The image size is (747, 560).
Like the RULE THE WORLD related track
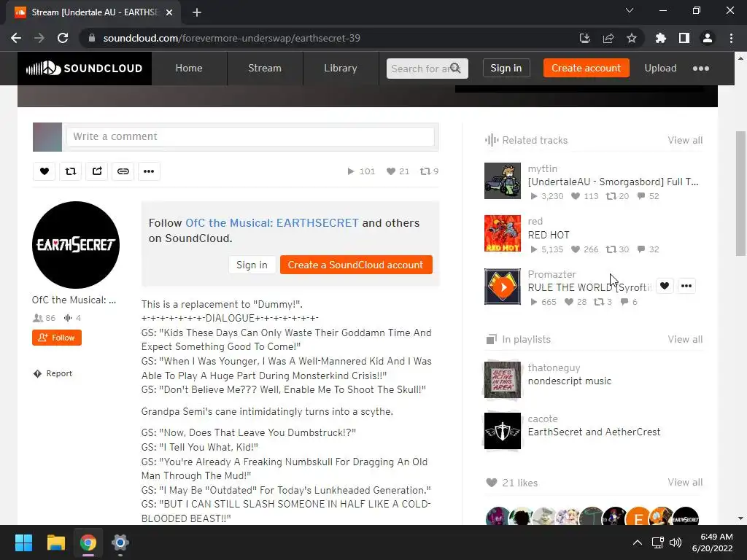(x=665, y=286)
